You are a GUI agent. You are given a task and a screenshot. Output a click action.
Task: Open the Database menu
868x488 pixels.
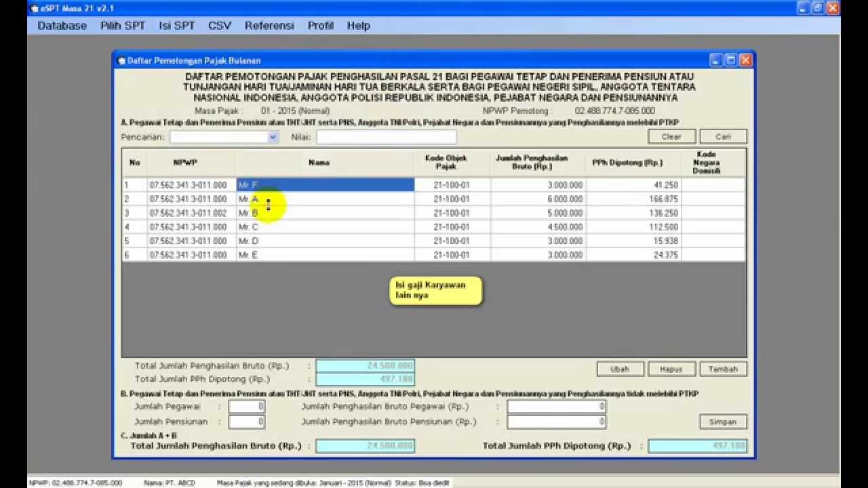pos(62,26)
